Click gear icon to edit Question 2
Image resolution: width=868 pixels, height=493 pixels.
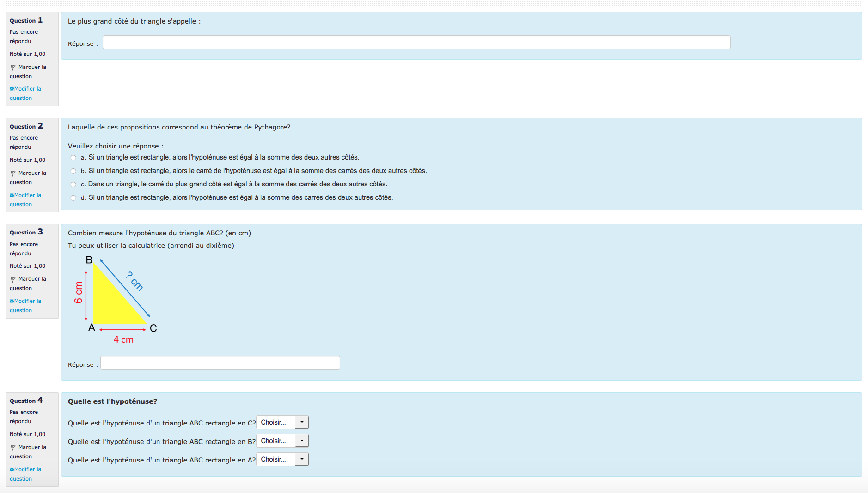click(12, 195)
